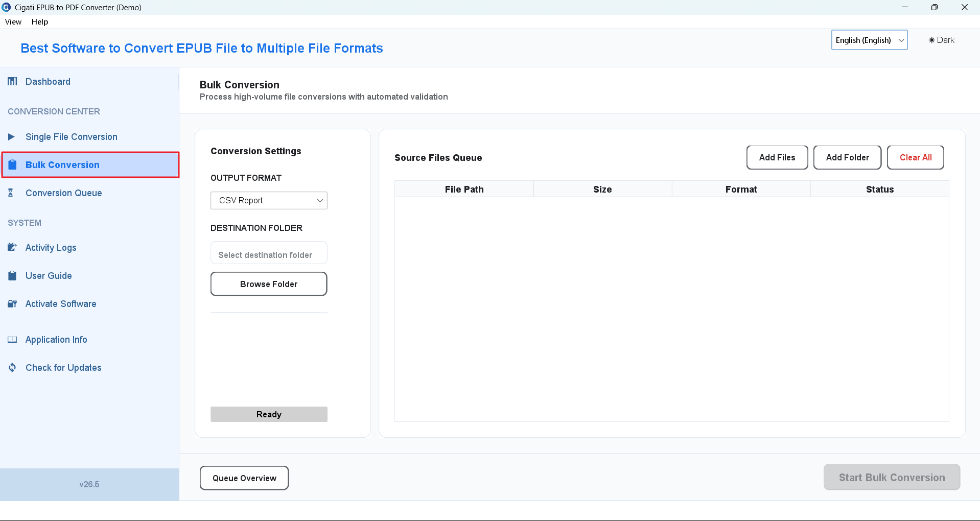Click the User Guide clipboard icon
The image size is (980, 521).
12,276
